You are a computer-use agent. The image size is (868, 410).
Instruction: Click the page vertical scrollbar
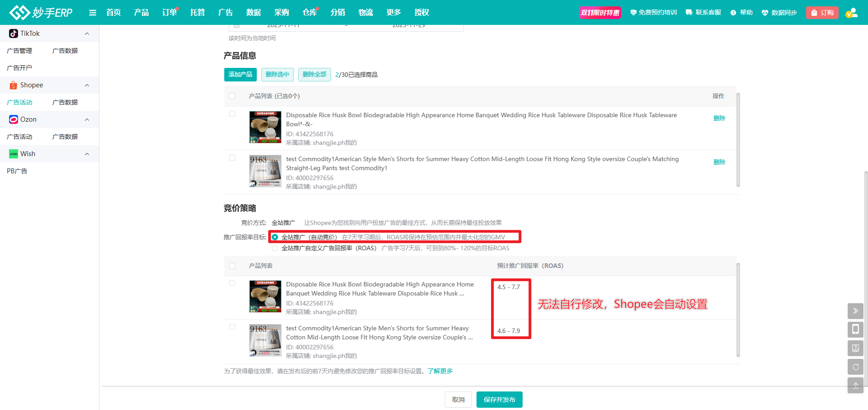tap(866, 278)
